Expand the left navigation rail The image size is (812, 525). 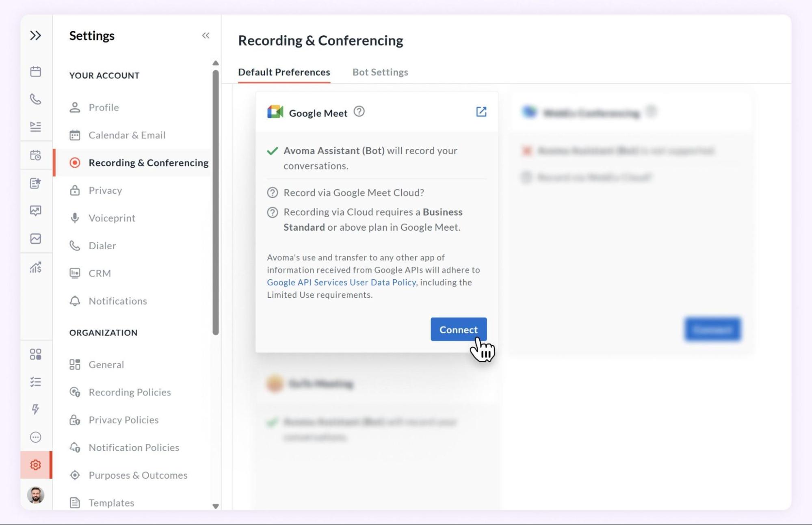[x=35, y=36]
